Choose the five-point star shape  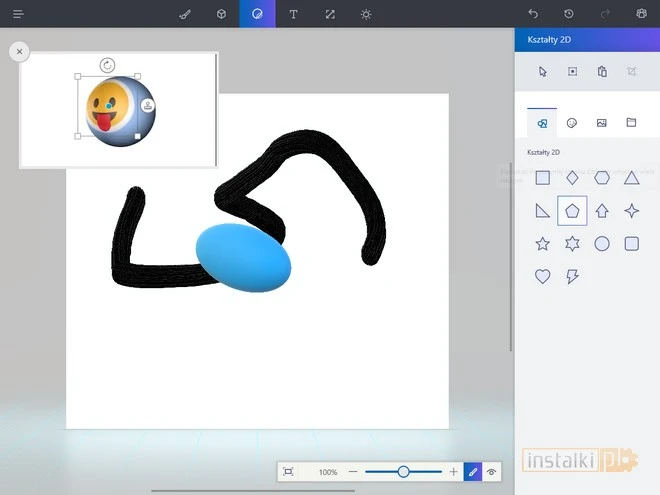coord(542,244)
